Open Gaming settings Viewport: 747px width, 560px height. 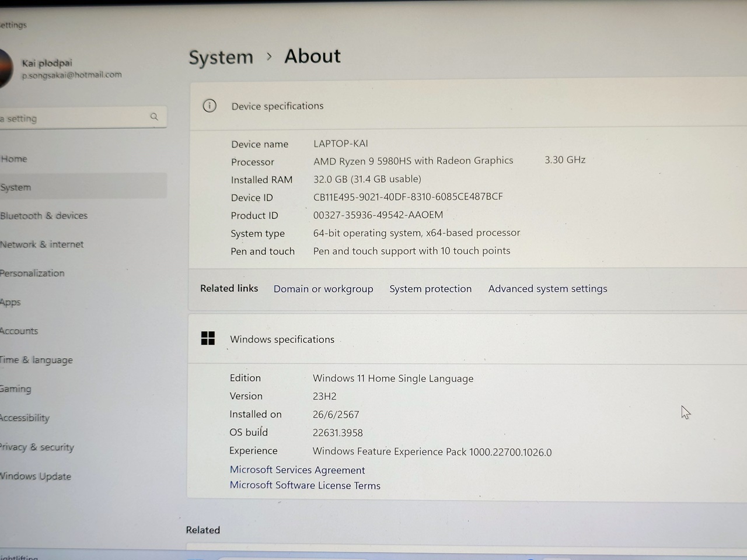[x=16, y=389]
